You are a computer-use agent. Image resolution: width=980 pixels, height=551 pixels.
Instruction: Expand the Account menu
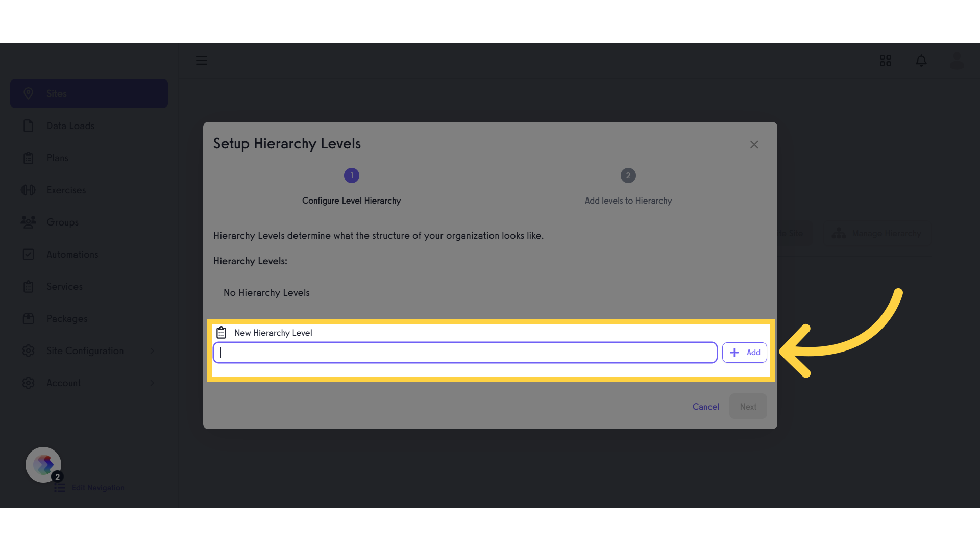pyautogui.click(x=152, y=383)
